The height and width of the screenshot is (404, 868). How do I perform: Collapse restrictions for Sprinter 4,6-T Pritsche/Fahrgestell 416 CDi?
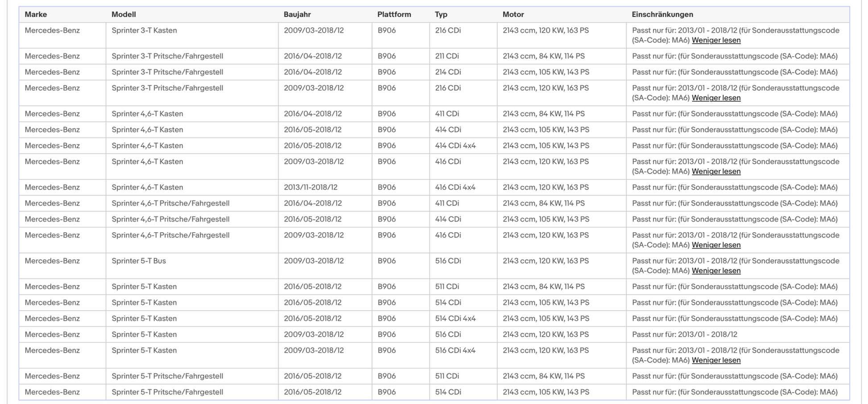click(716, 245)
